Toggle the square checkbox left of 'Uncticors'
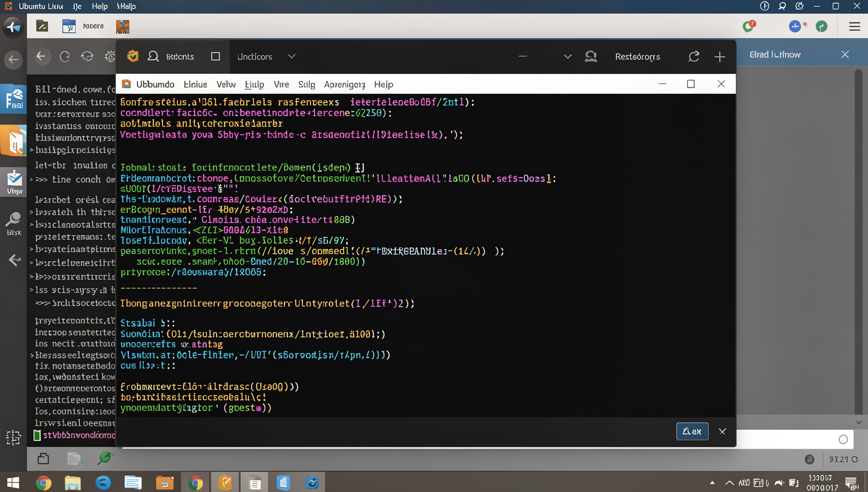Image resolution: width=868 pixels, height=492 pixels. coord(215,56)
